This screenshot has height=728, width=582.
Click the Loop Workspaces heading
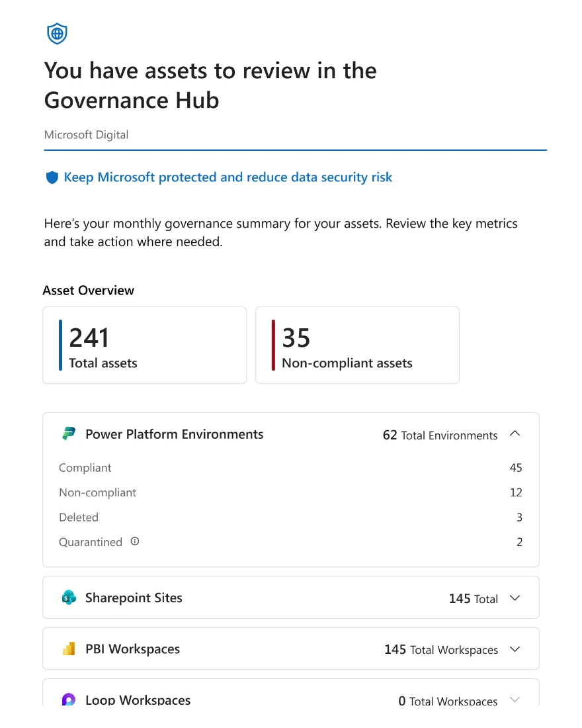[x=138, y=700]
